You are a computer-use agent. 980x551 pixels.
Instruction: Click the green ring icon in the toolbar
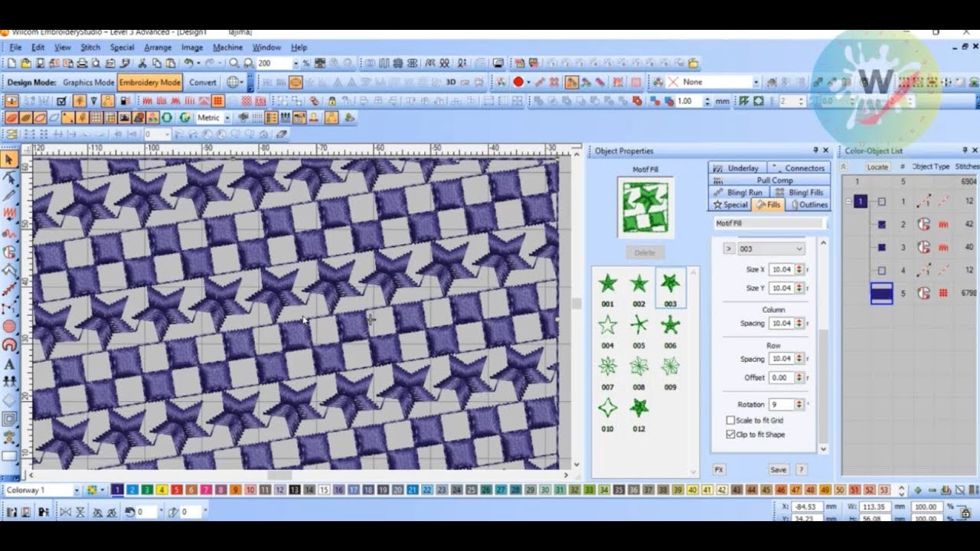coord(168,118)
